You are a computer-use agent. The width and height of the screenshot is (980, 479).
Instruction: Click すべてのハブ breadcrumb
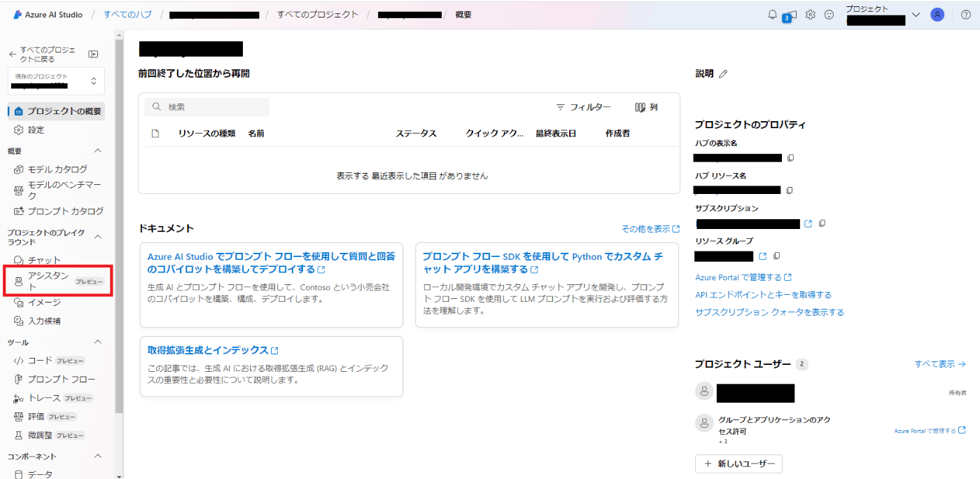coord(127,15)
